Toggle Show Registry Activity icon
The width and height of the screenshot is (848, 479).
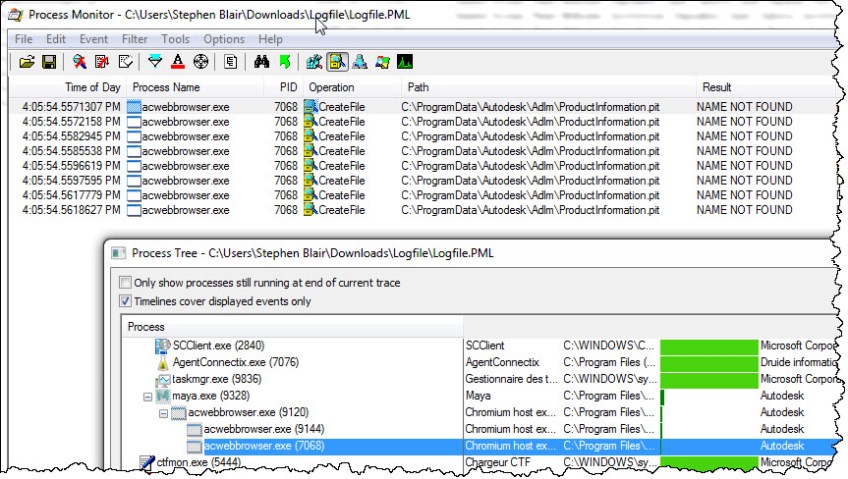point(314,62)
